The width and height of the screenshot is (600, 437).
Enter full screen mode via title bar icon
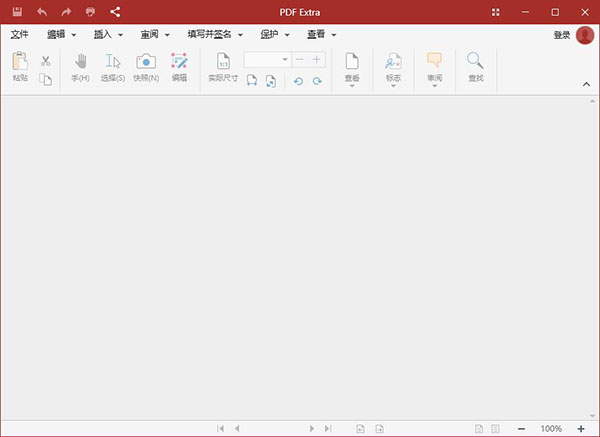[496, 12]
